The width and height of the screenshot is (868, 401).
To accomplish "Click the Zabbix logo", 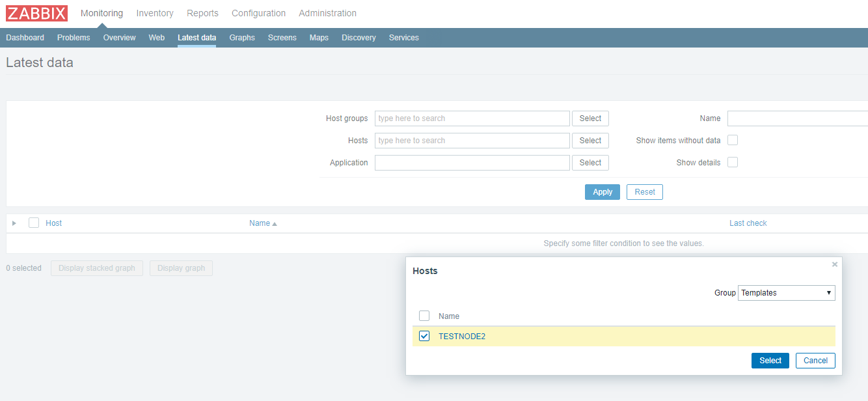I will click(x=37, y=13).
